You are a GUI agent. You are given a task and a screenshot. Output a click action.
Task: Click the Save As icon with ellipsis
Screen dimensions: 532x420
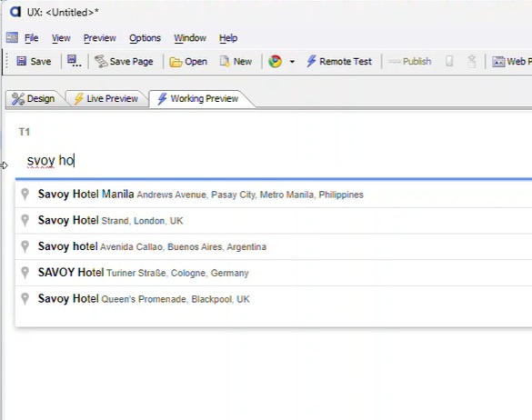click(x=74, y=61)
